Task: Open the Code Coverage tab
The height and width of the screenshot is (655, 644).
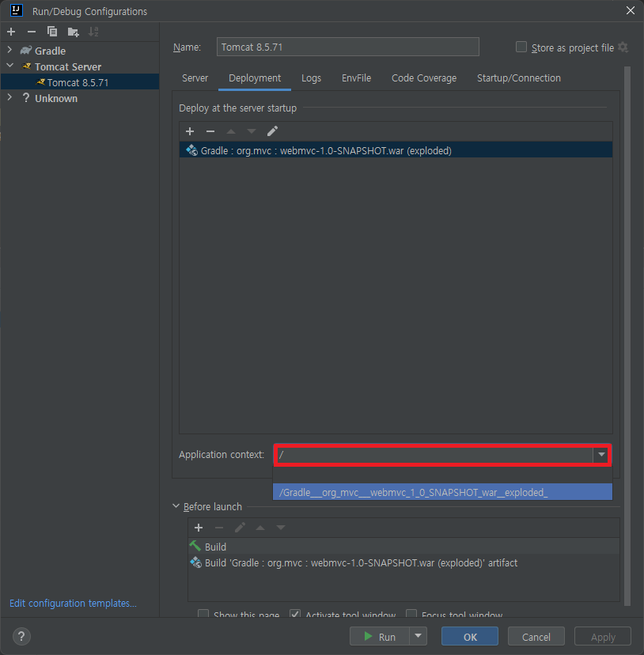Action: point(424,78)
